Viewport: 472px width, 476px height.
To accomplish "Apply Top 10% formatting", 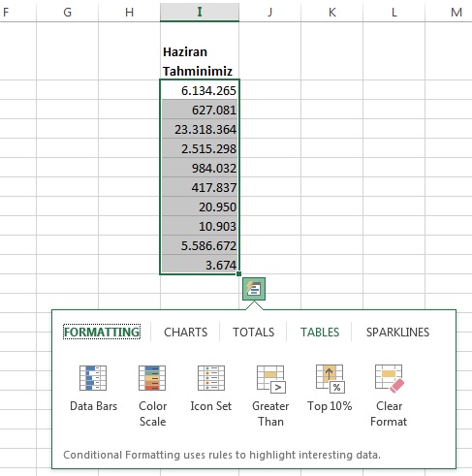I will click(330, 388).
